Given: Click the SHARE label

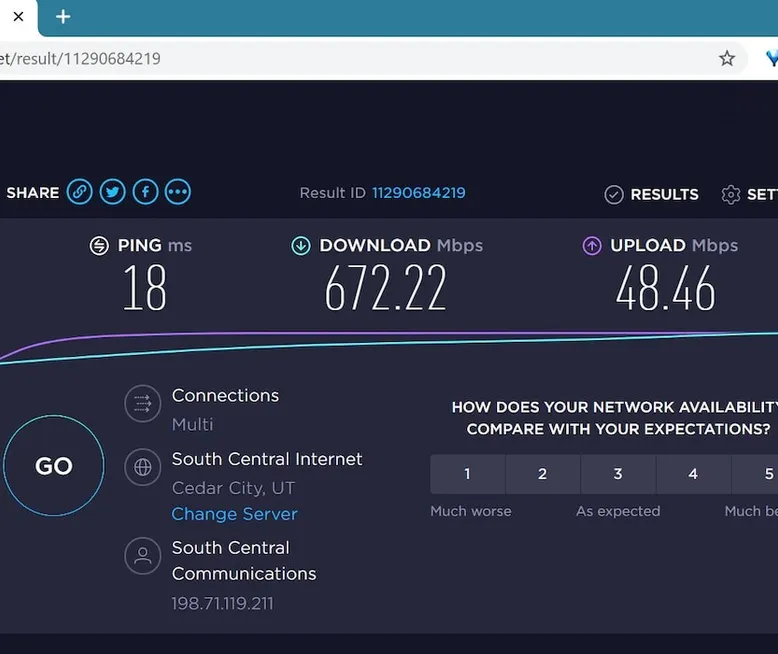Looking at the screenshot, I should [x=33, y=193].
